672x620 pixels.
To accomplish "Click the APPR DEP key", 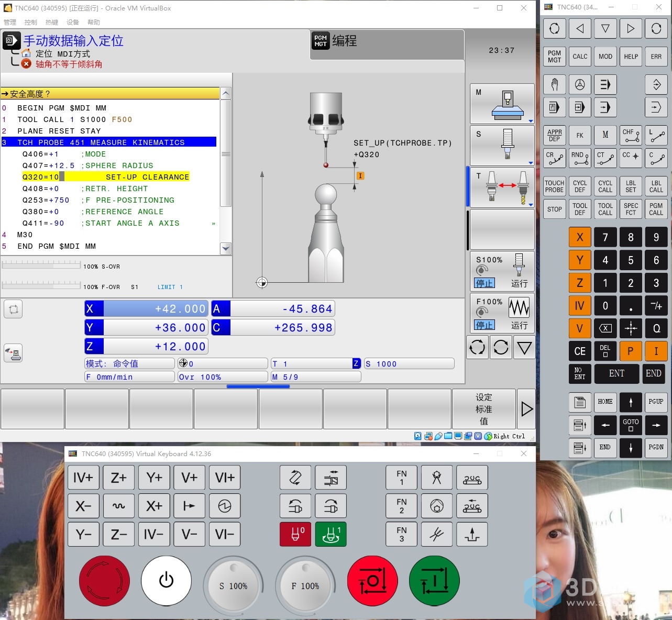I will click(x=554, y=135).
